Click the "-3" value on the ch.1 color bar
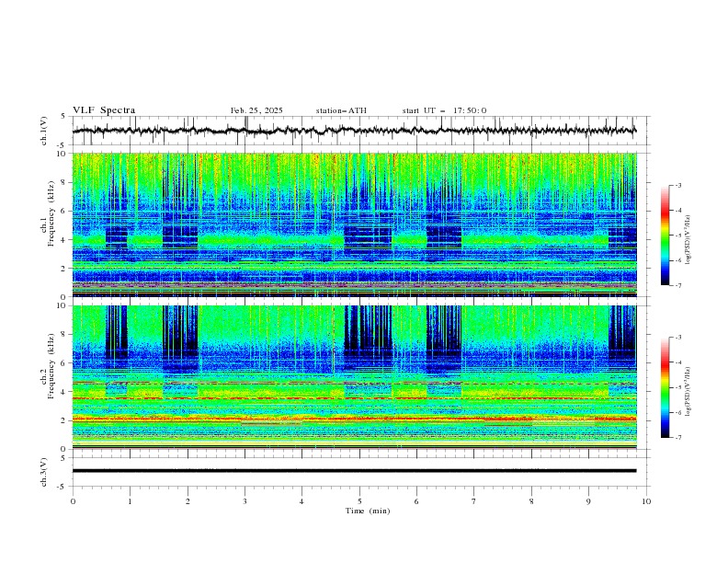Viewport: 728px width, 563px height. point(678,185)
